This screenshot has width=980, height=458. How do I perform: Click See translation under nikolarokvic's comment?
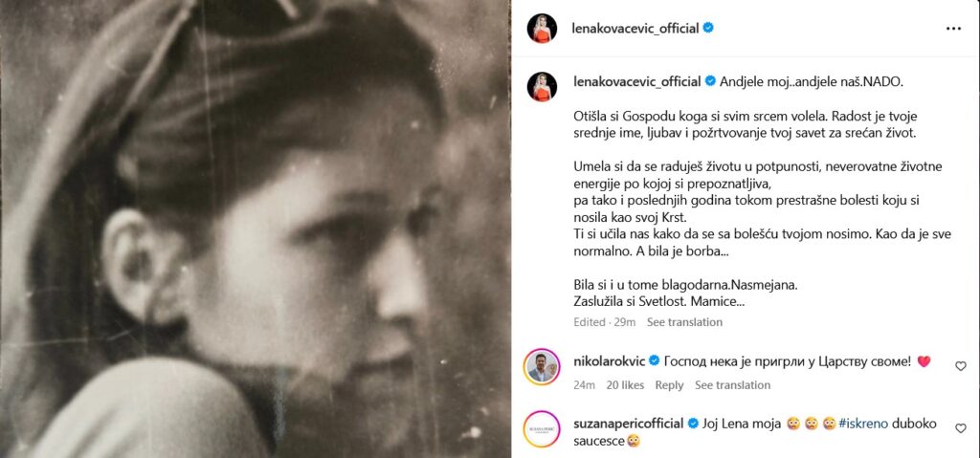(x=732, y=385)
